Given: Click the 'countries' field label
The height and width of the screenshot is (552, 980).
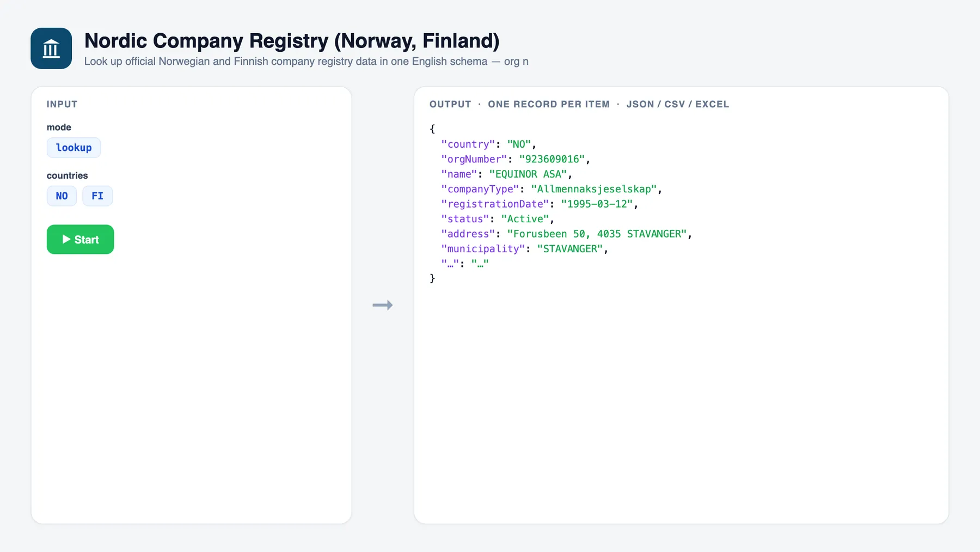Looking at the screenshot, I should coord(67,175).
